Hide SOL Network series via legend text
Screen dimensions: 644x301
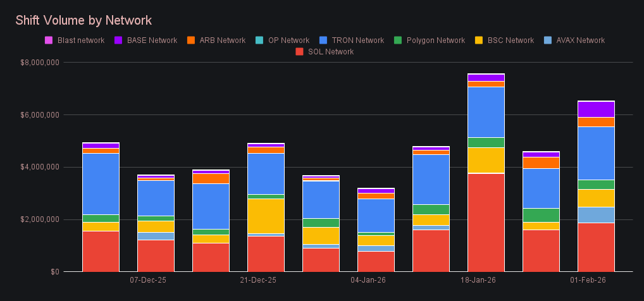(331, 52)
